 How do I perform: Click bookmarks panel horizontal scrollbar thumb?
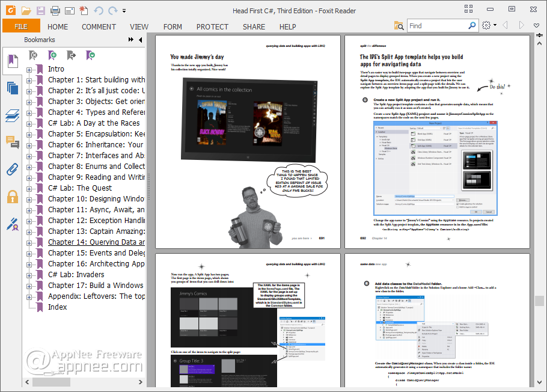(51, 382)
